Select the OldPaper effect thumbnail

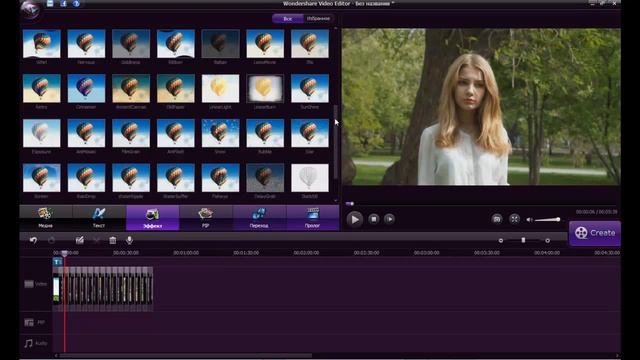176,88
